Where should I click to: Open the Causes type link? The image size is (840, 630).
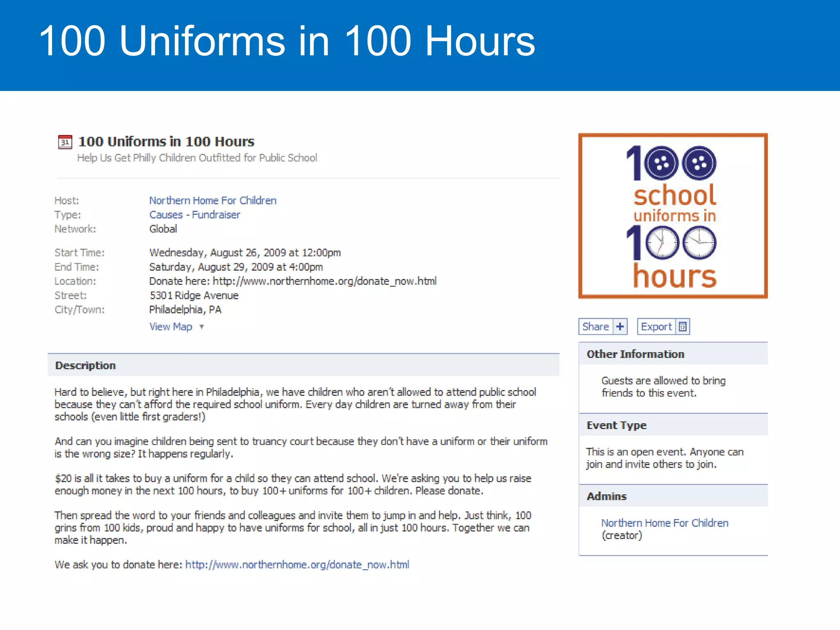pyautogui.click(x=166, y=215)
